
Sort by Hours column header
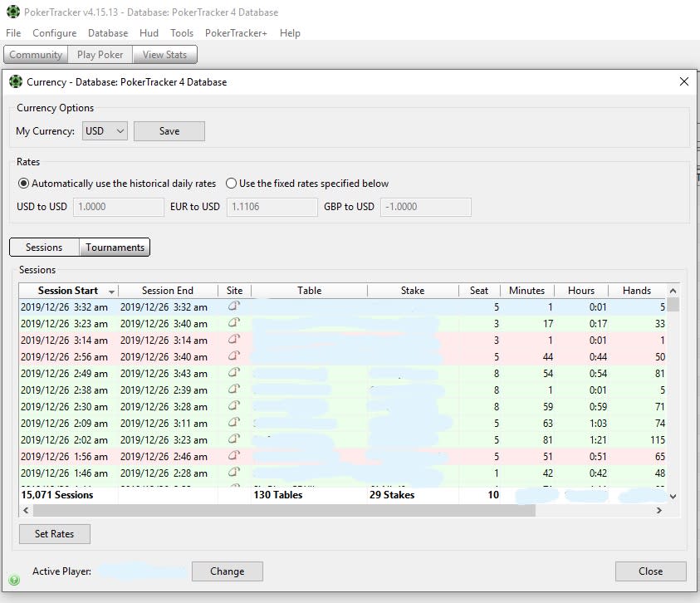[580, 291]
